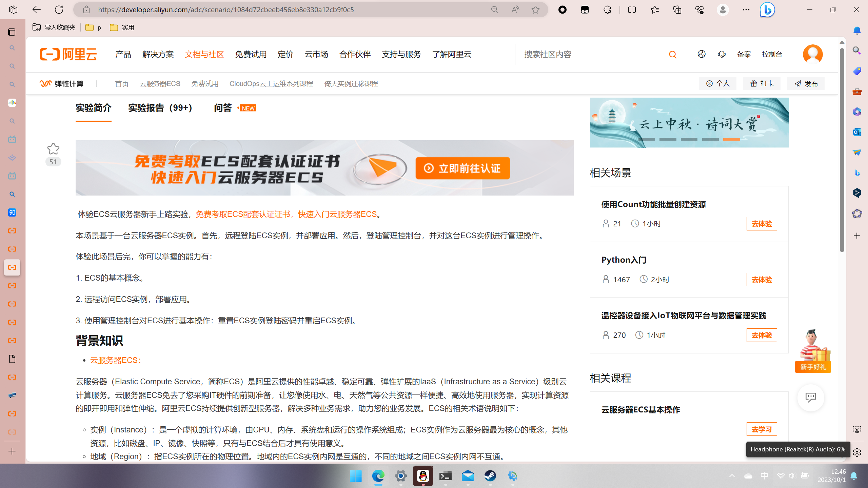Click the 发布 button
Image resolution: width=868 pixels, height=488 pixels.
coord(806,83)
